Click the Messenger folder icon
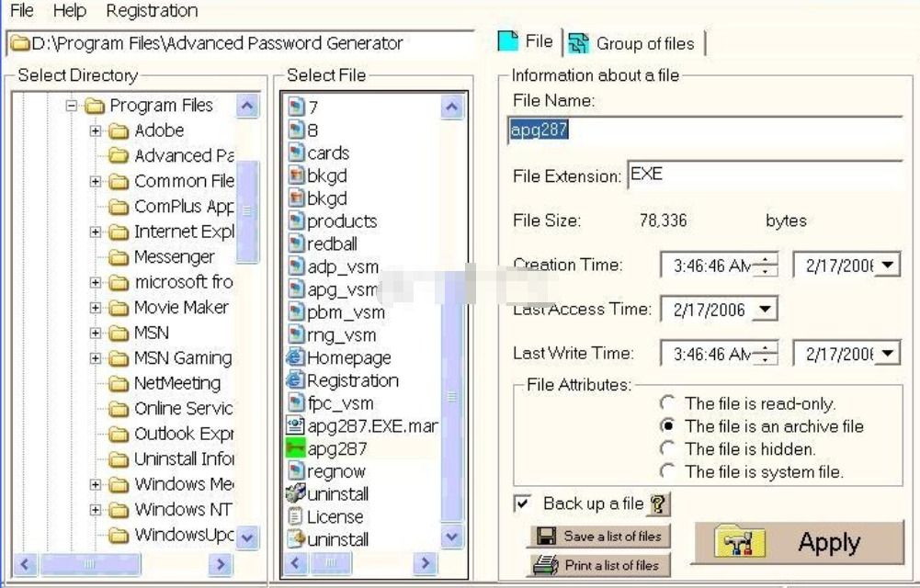Viewport: 920px width, 588px height. [119, 257]
